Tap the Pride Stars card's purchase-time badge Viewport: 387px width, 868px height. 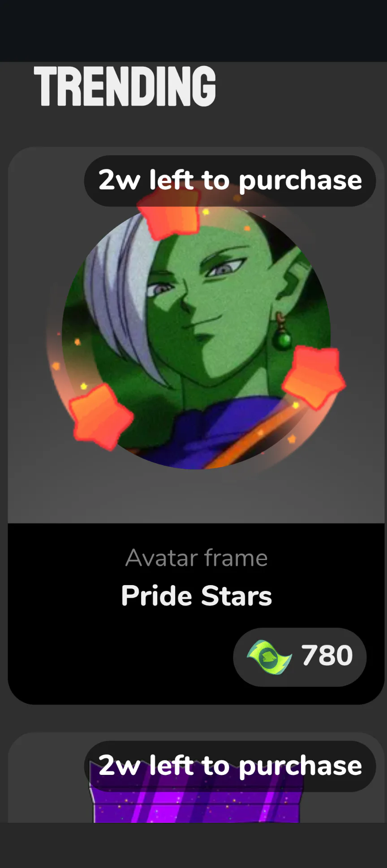230,181
